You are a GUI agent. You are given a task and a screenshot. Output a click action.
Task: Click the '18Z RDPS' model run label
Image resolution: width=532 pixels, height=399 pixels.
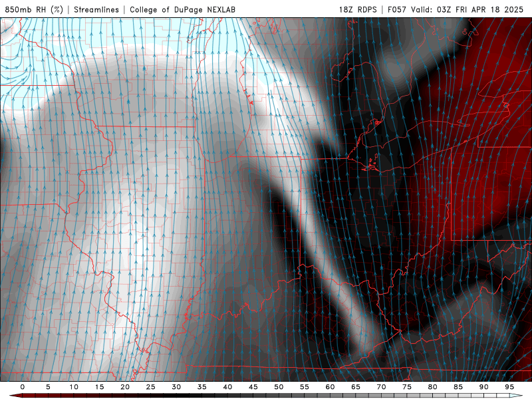pos(358,9)
